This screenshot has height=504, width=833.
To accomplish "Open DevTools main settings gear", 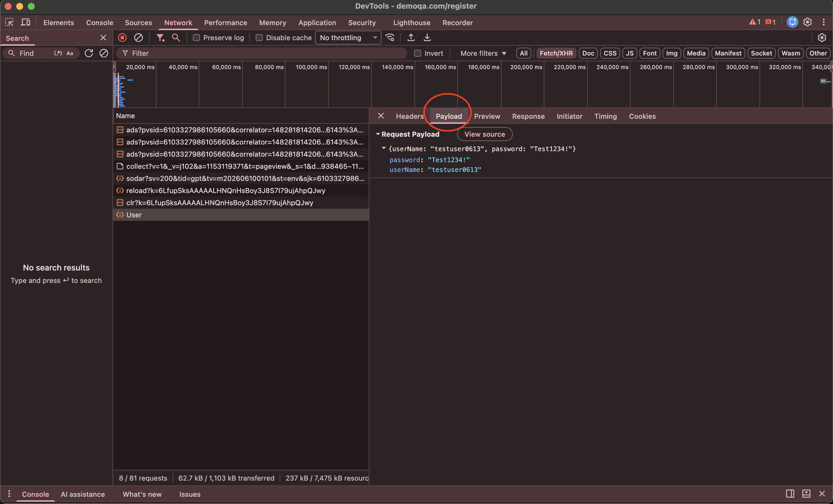I will click(x=808, y=22).
